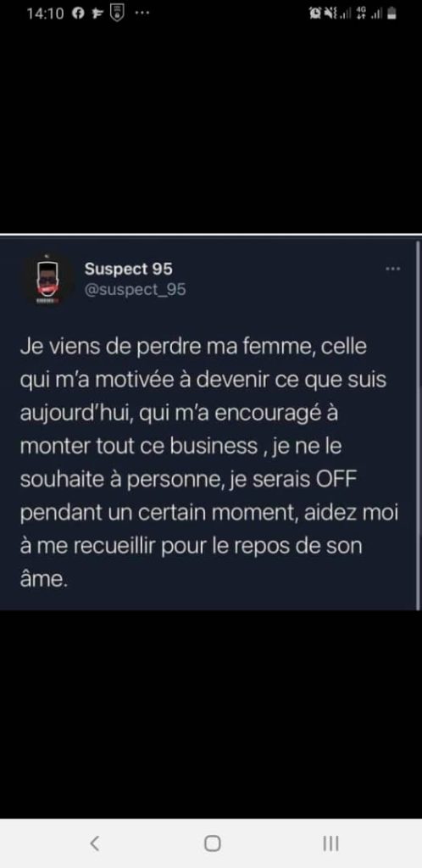The width and height of the screenshot is (422, 868).
Task: Tap the muted sound status icon
Action: (329, 14)
